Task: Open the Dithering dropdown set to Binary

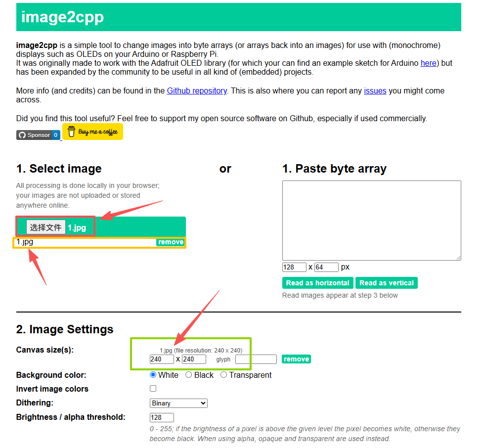Action: [x=178, y=403]
